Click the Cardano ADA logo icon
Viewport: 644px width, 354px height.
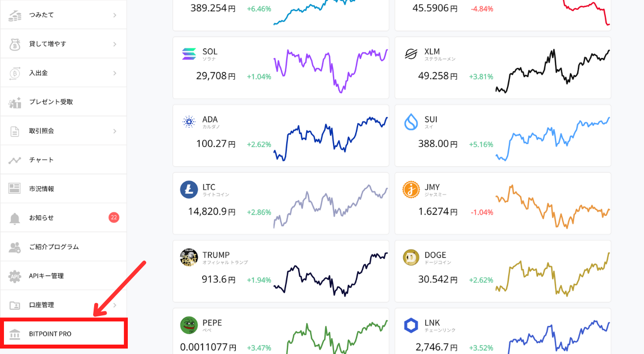[189, 122]
